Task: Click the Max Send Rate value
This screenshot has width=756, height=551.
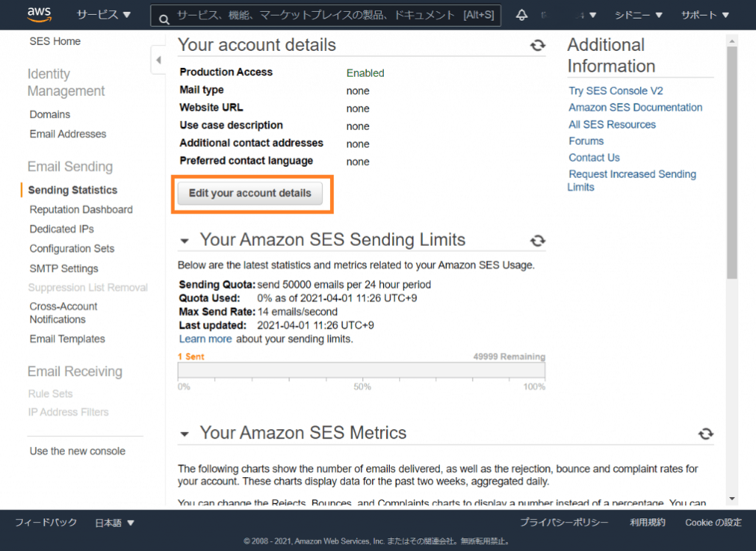Action: (x=298, y=312)
